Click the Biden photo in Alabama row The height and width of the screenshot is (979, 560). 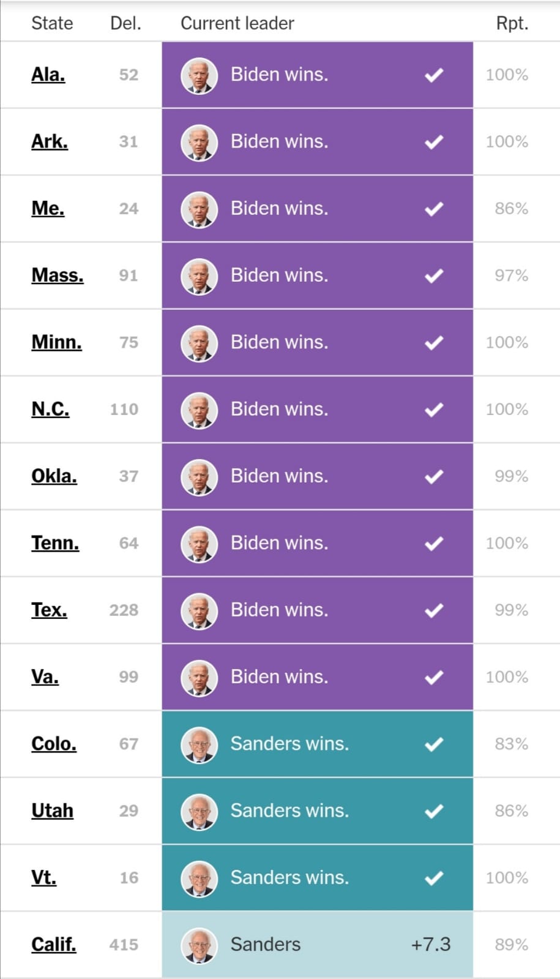[x=199, y=75]
